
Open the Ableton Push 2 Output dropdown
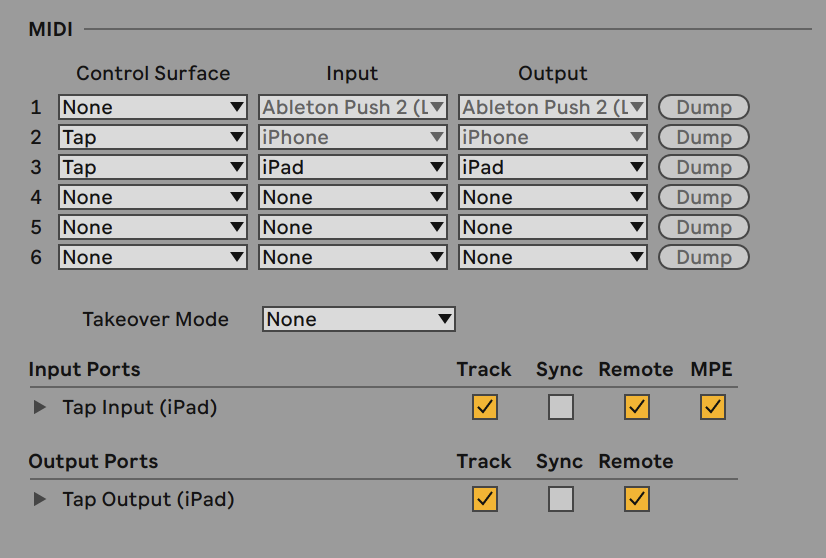coord(553,107)
